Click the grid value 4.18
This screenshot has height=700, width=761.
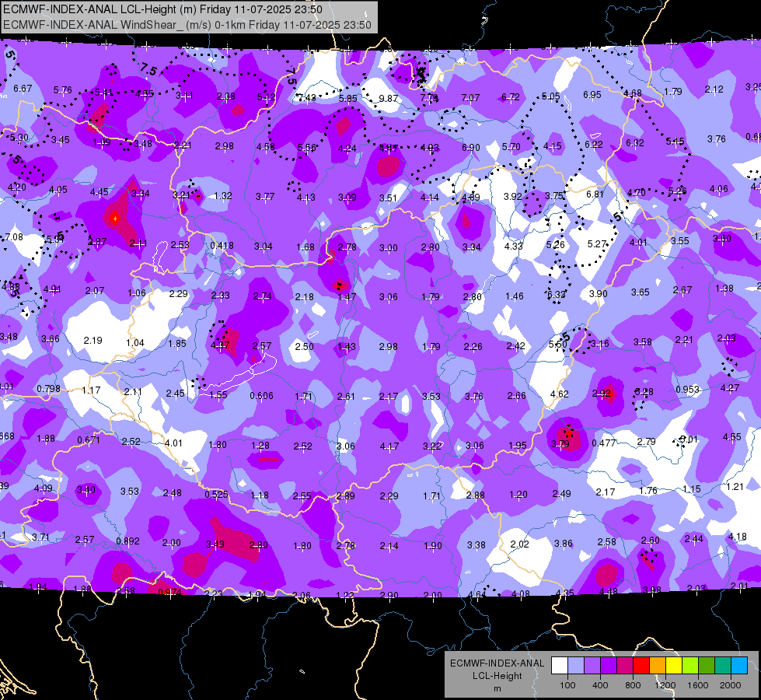[737, 537]
